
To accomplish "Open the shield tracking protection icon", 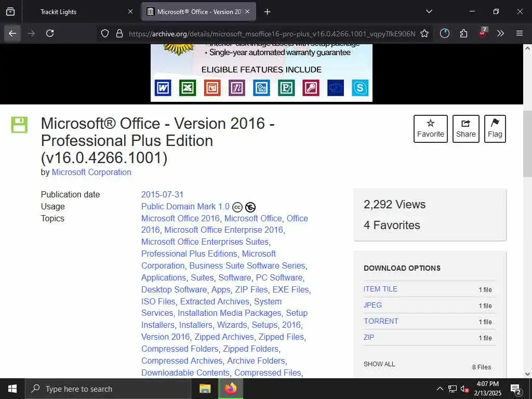I will click(105, 33).
